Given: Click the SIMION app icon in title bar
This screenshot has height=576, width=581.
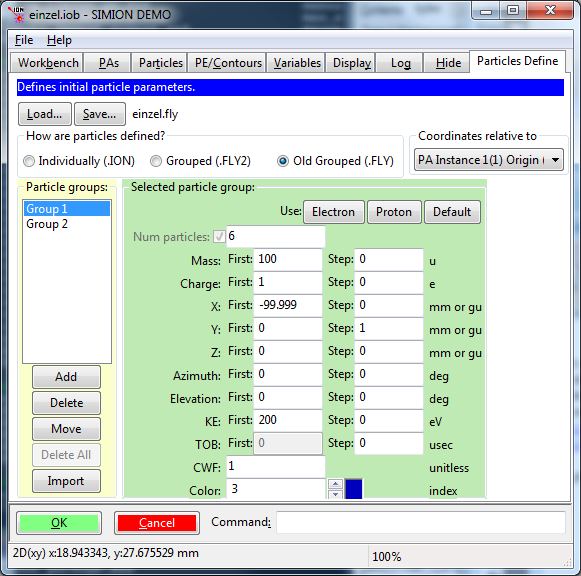Looking at the screenshot, I should click(16, 14).
